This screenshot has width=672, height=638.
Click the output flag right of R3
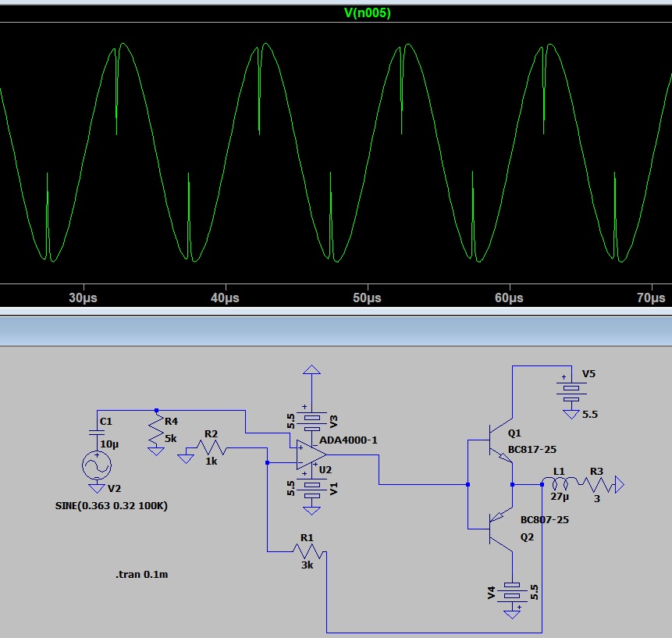click(x=620, y=484)
